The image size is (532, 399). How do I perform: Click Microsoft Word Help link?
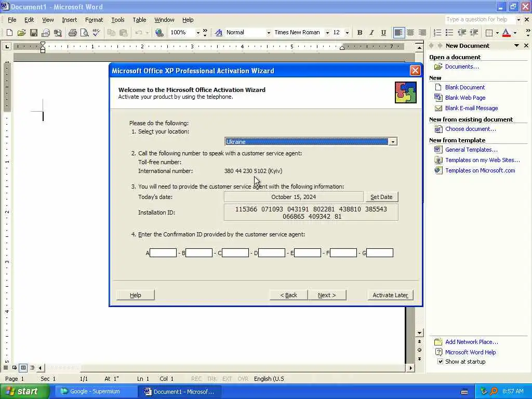pyautogui.click(x=470, y=352)
